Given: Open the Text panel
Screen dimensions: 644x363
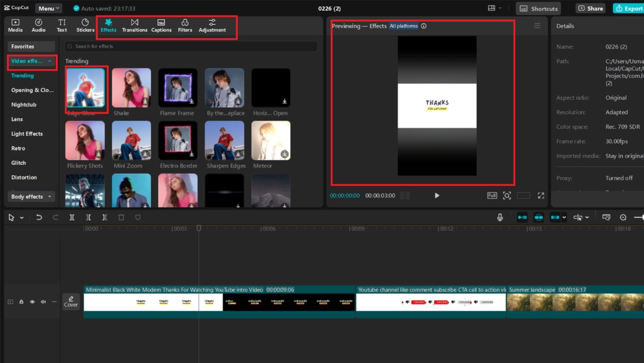Looking at the screenshot, I should coord(62,26).
